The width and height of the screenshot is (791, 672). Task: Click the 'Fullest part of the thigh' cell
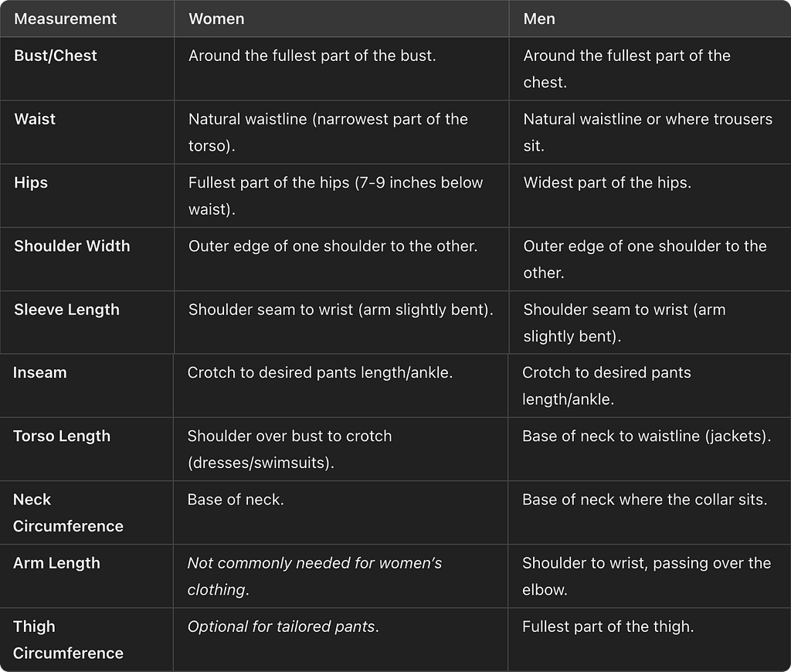[x=608, y=627]
